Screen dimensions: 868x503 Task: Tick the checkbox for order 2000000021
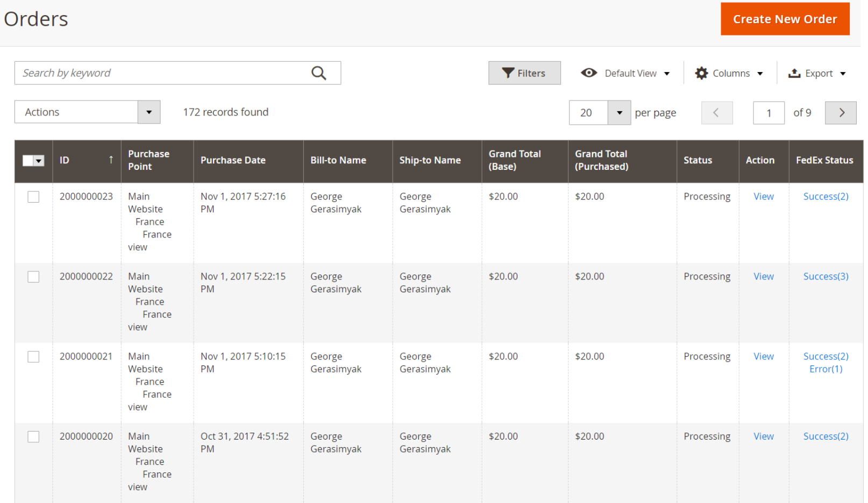[33, 357]
